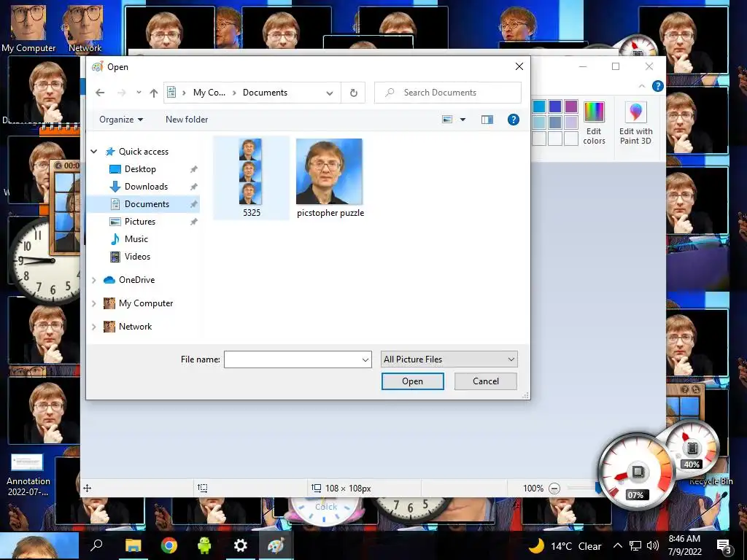The image size is (747, 560).
Task: Select the 5325 image file
Action: [x=251, y=178]
